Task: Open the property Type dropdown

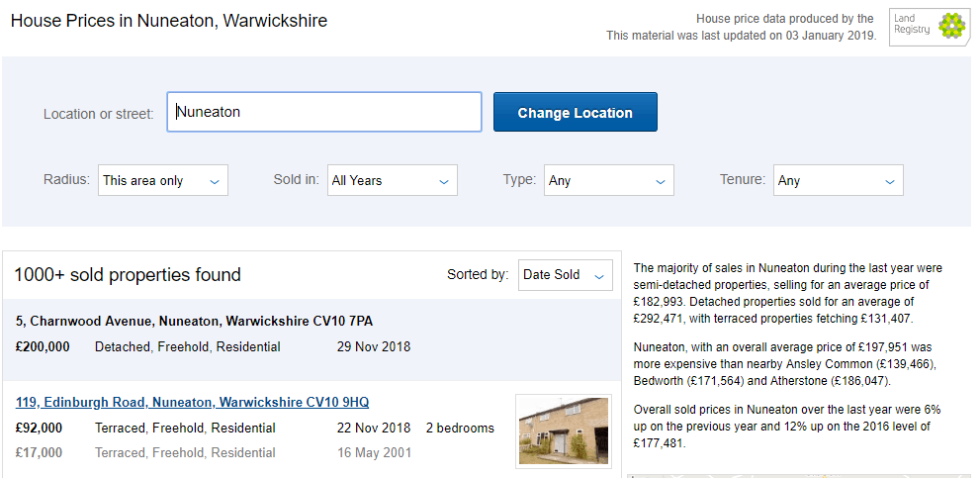Action: pos(609,180)
